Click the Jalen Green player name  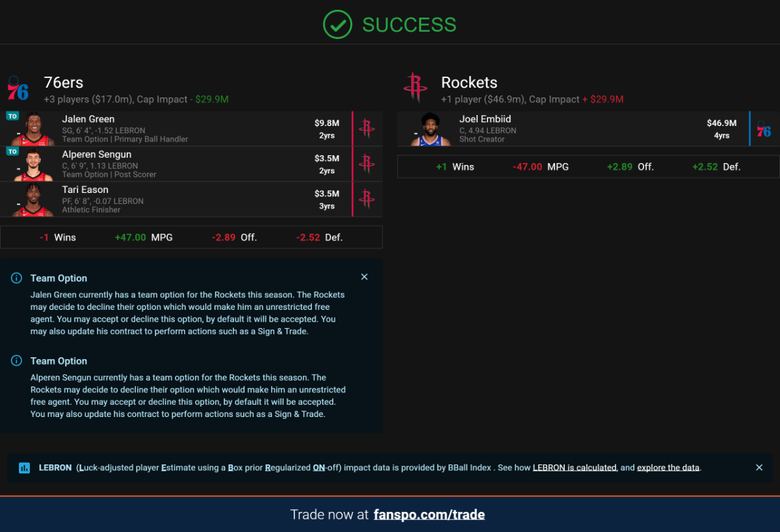(88, 119)
